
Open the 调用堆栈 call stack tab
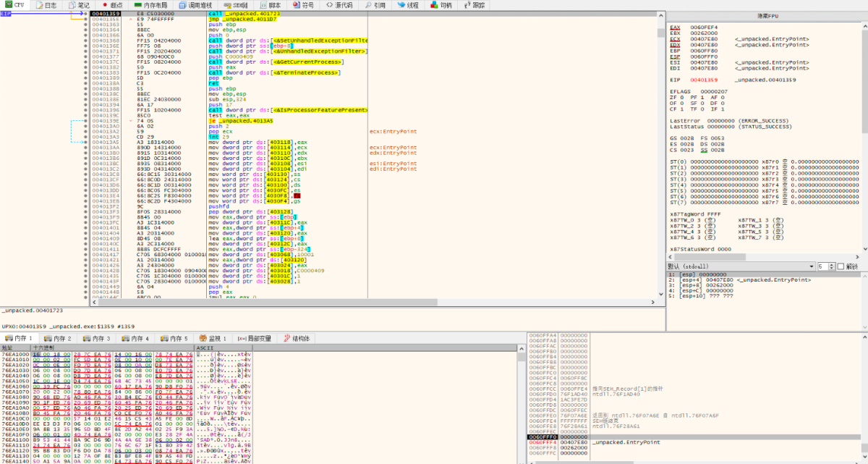pos(196,5)
